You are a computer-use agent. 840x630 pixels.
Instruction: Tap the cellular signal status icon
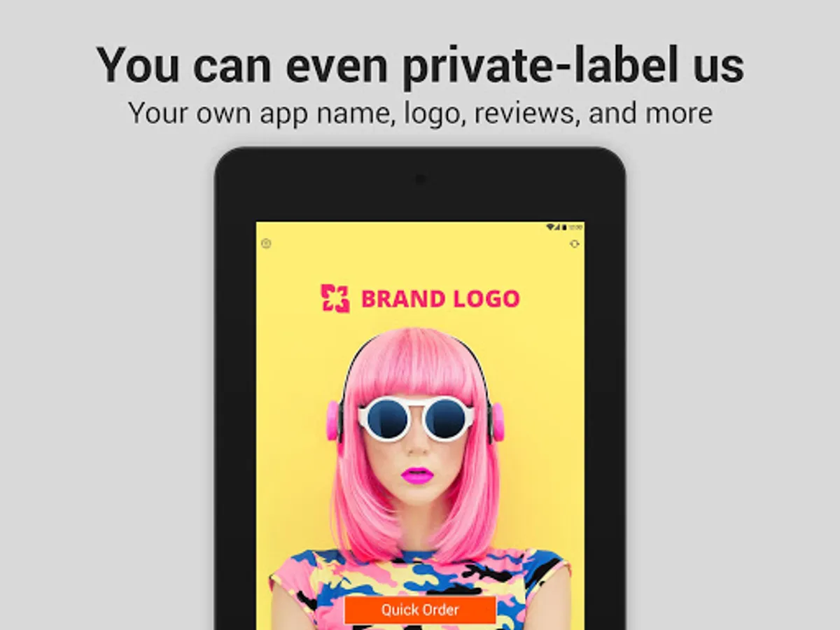[x=558, y=227]
